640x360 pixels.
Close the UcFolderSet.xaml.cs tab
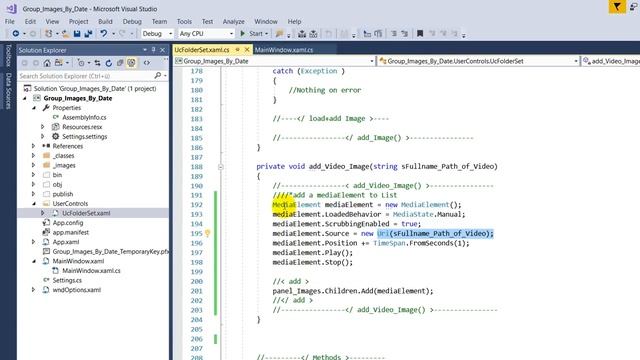247,50
